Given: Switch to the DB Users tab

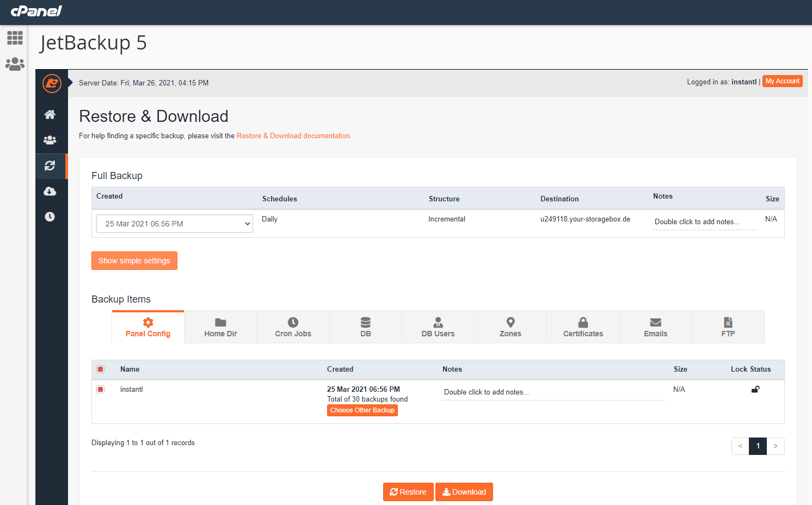Looking at the screenshot, I should [438, 327].
